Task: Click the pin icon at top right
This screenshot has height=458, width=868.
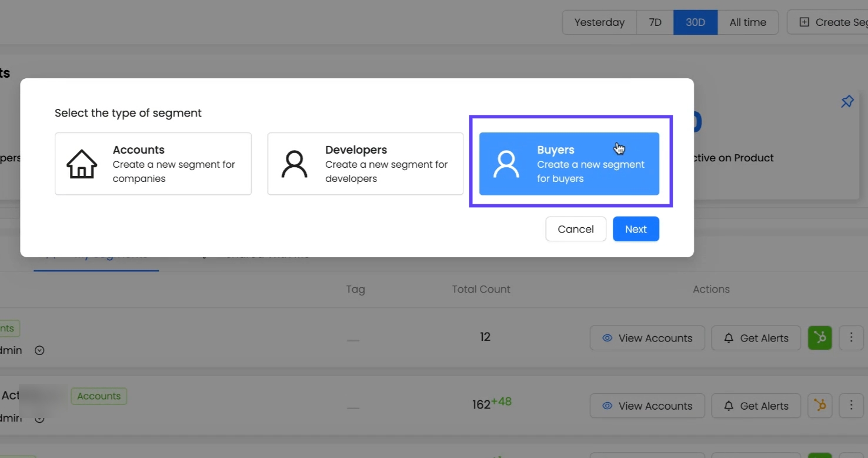Action: [847, 102]
